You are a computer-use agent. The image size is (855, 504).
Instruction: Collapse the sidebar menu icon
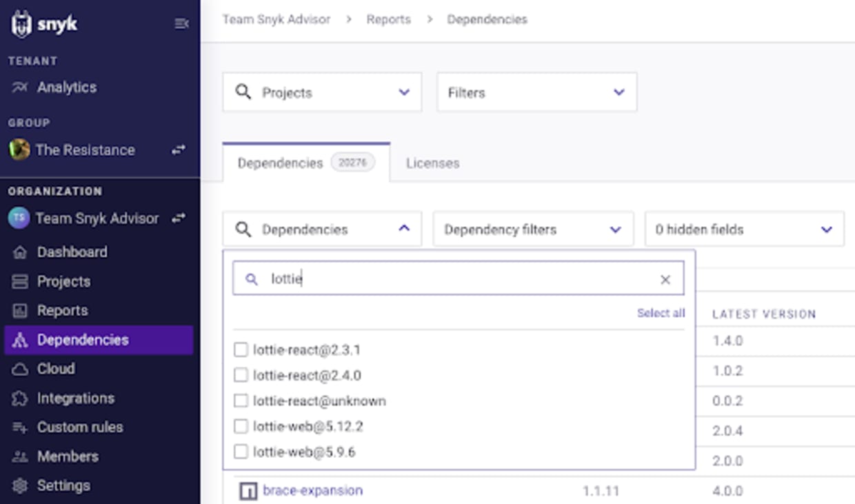[x=181, y=24]
